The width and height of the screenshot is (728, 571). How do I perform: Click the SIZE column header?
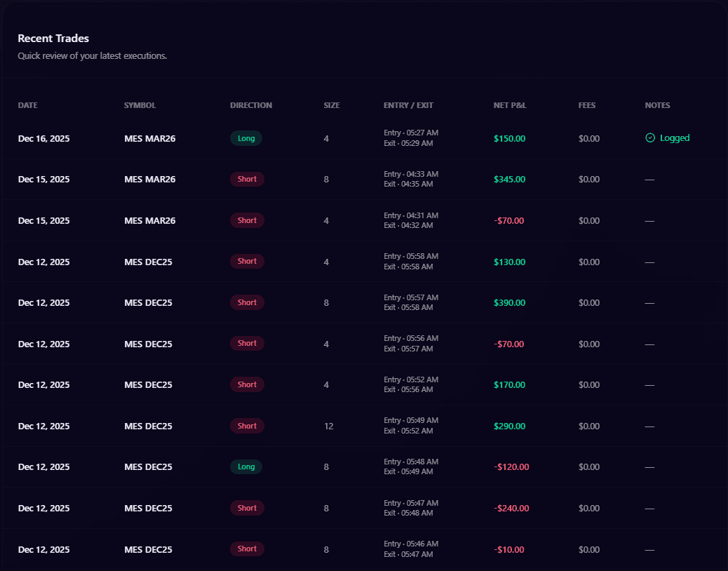click(x=332, y=105)
